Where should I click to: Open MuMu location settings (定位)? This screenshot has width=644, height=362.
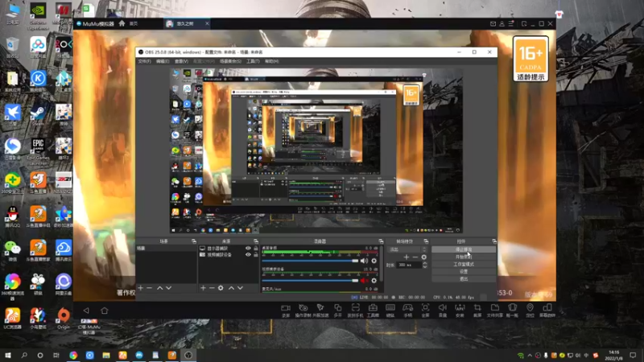(x=530, y=311)
